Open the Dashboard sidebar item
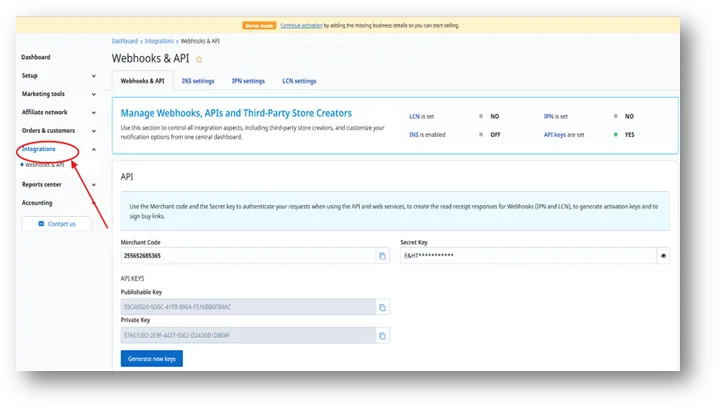 (x=36, y=57)
